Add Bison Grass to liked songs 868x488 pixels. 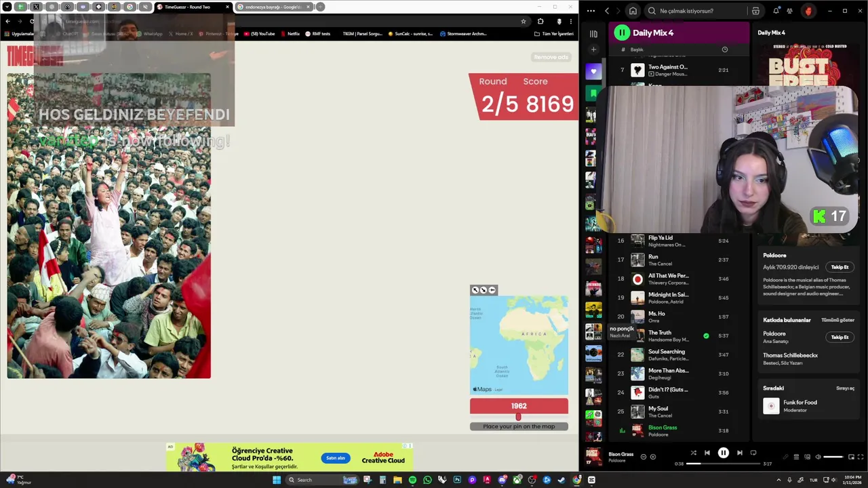click(x=653, y=457)
